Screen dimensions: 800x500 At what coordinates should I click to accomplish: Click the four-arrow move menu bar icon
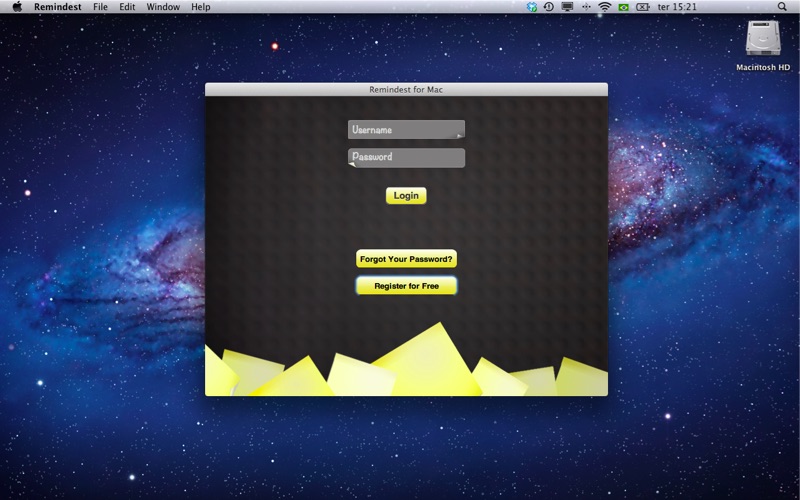[586, 7]
